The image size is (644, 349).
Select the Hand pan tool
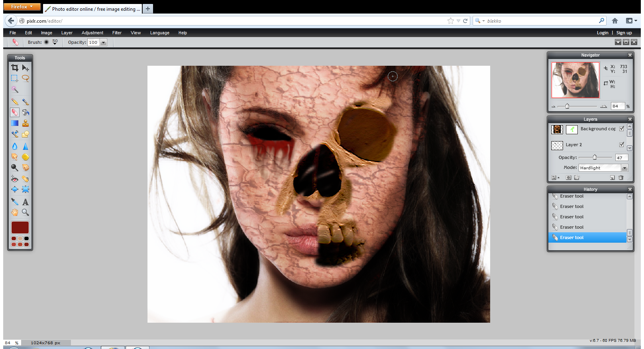(x=15, y=212)
